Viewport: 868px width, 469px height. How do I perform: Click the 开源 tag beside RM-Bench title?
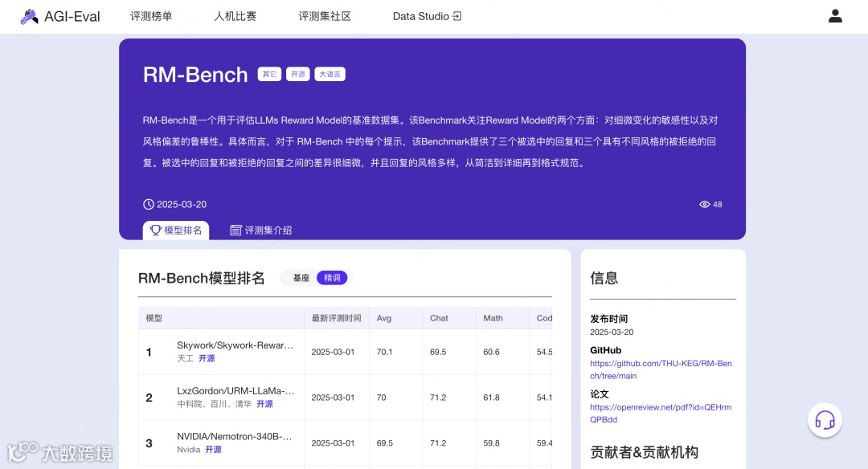click(298, 74)
